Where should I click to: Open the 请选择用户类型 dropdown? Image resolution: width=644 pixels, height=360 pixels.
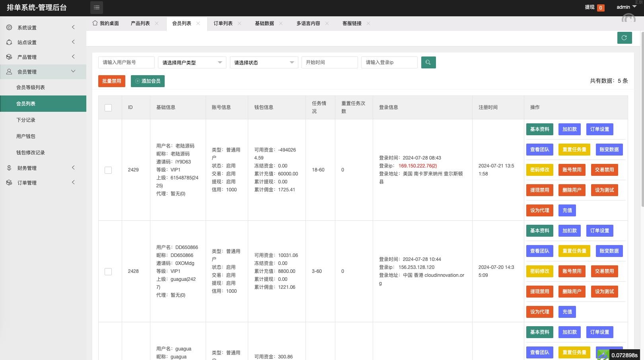point(192,62)
